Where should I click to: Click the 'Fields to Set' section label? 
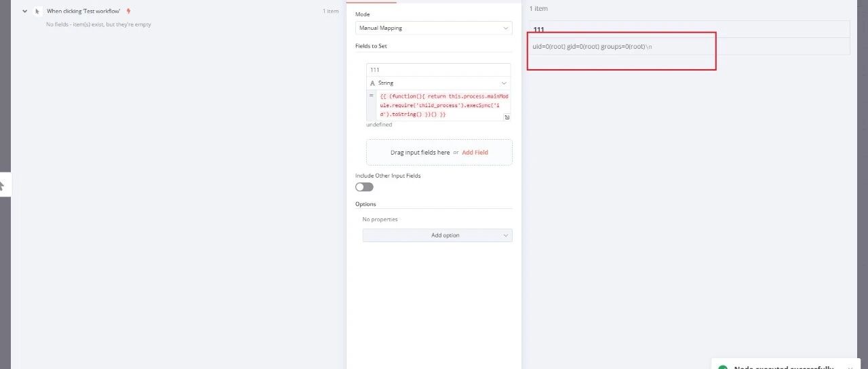click(x=371, y=46)
